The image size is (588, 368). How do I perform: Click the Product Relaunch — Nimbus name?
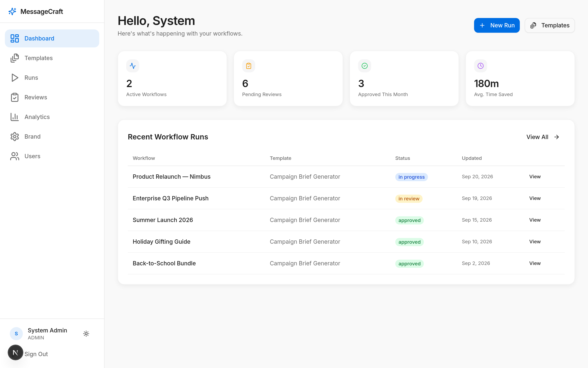[171, 177]
